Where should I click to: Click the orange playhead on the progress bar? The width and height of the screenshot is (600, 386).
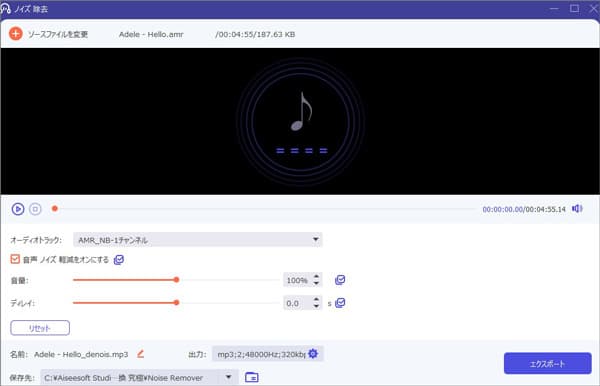pos(55,208)
